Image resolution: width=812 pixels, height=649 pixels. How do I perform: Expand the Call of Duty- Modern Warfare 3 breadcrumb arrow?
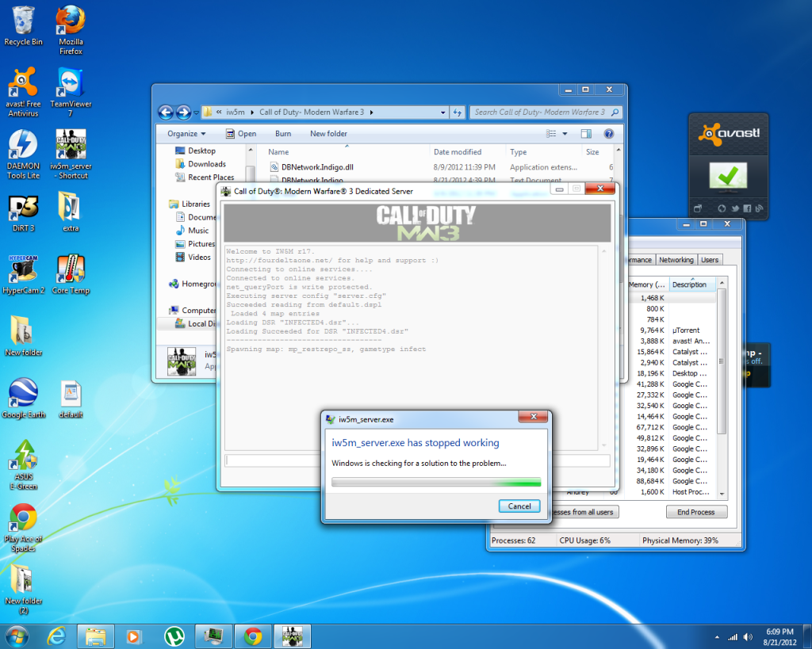(x=371, y=113)
